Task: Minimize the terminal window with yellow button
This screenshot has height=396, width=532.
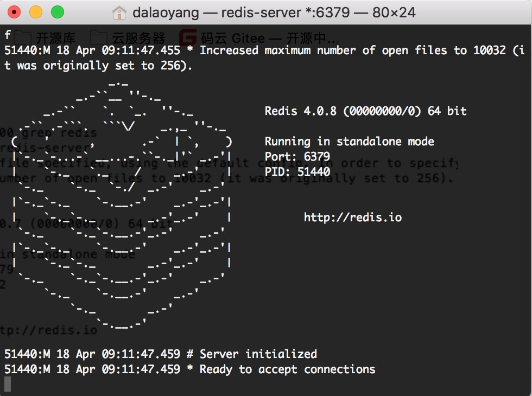Action: (36, 12)
